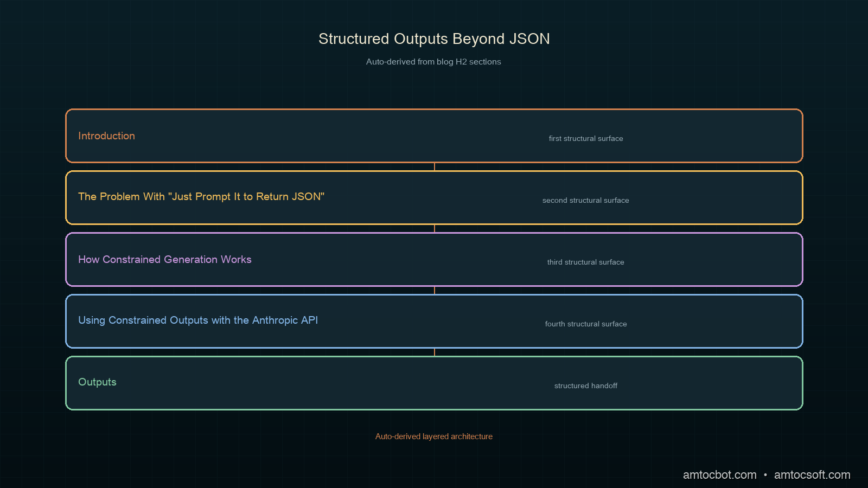Select the Introduction heading text
Viewport: 868px width, 488px height.
click(106, 136)
